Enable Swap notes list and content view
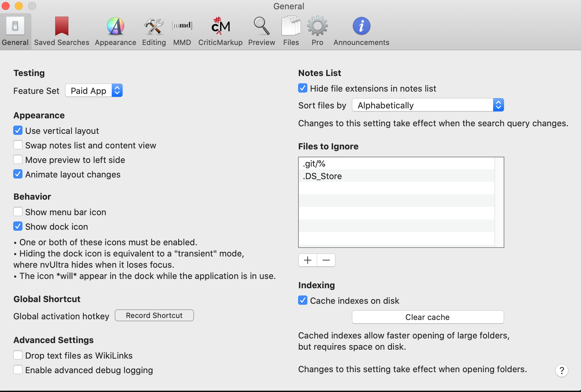581x392 pixels. (18, 145)
